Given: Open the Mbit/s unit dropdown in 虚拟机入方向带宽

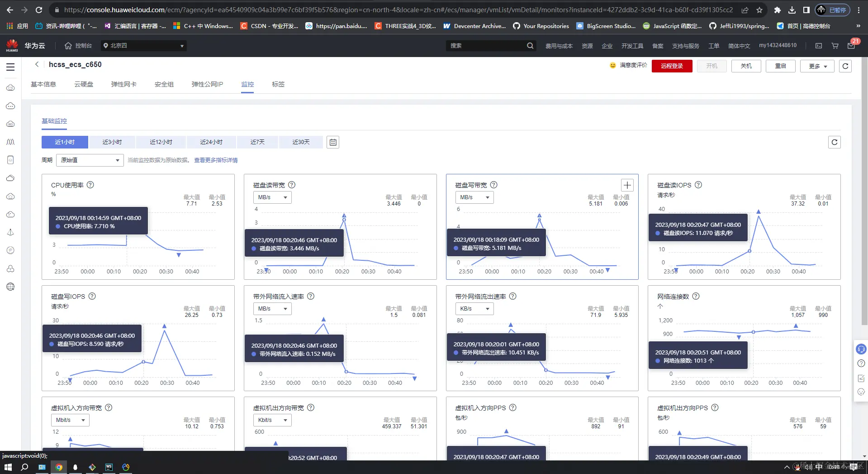Looking at the screenshot, I should tap(70, 420).
